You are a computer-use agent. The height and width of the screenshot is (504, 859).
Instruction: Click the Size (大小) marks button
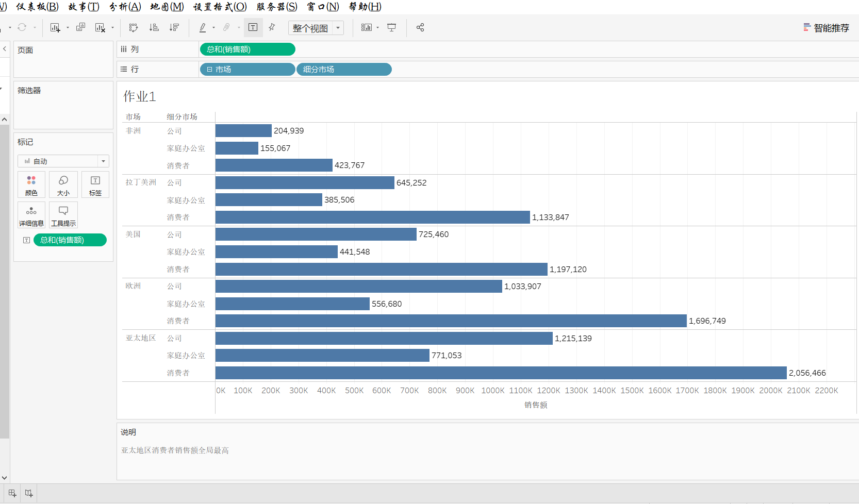click(x=63, y=184)
